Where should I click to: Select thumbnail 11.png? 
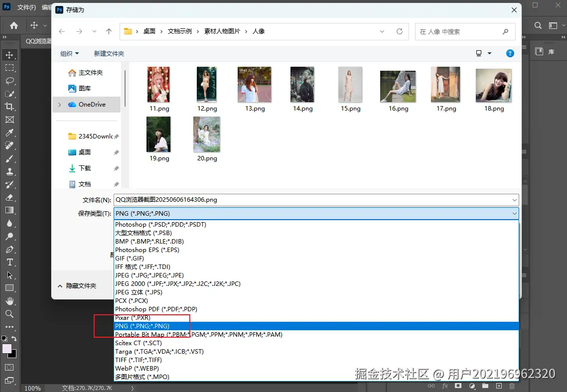coord(159,89)
